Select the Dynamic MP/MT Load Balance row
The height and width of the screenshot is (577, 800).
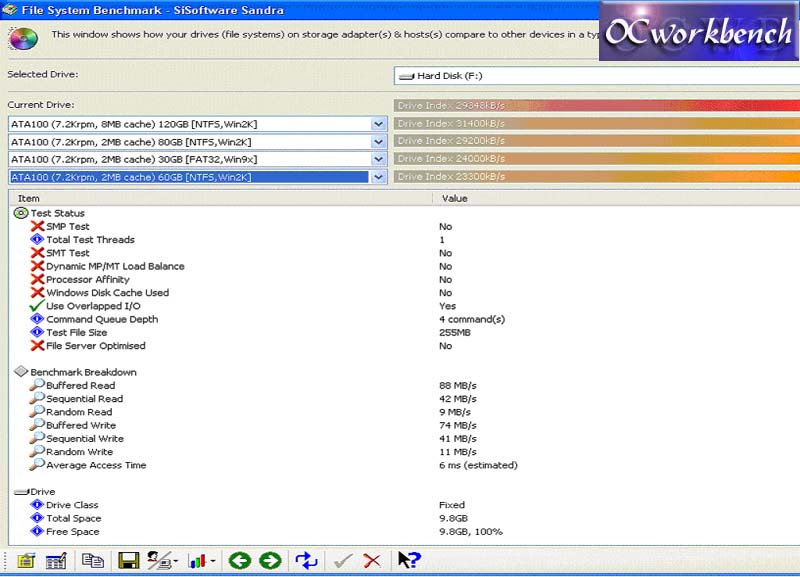[x=404, y=266]
